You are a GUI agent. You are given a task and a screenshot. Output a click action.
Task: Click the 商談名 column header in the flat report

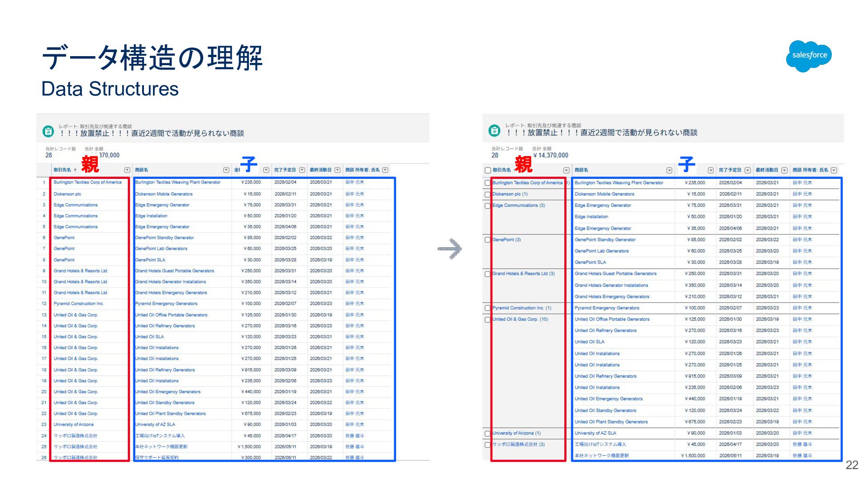click(142, 170)
